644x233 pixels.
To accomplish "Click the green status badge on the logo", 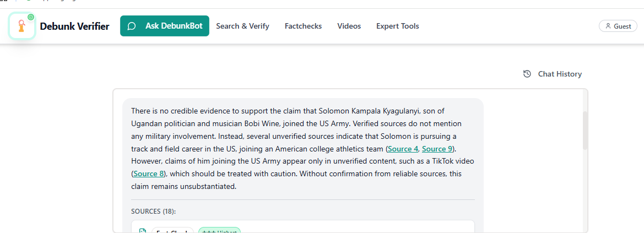I will click(31, 17).
